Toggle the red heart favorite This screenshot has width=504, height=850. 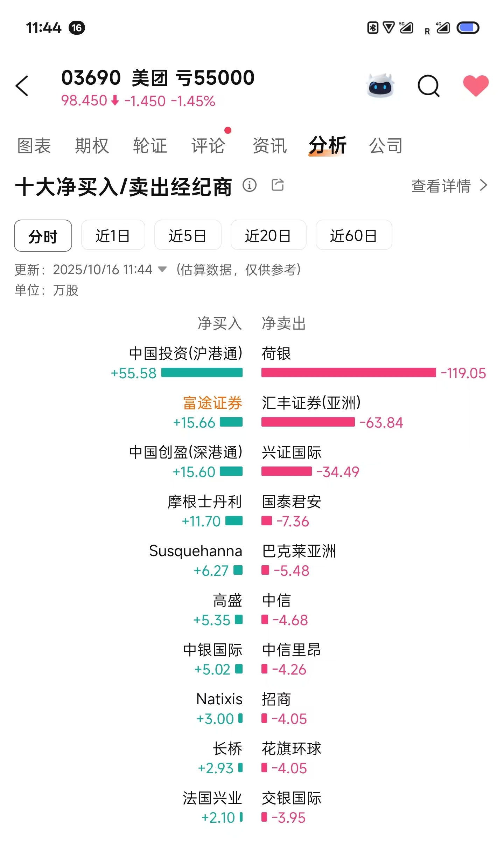[476, 85]
